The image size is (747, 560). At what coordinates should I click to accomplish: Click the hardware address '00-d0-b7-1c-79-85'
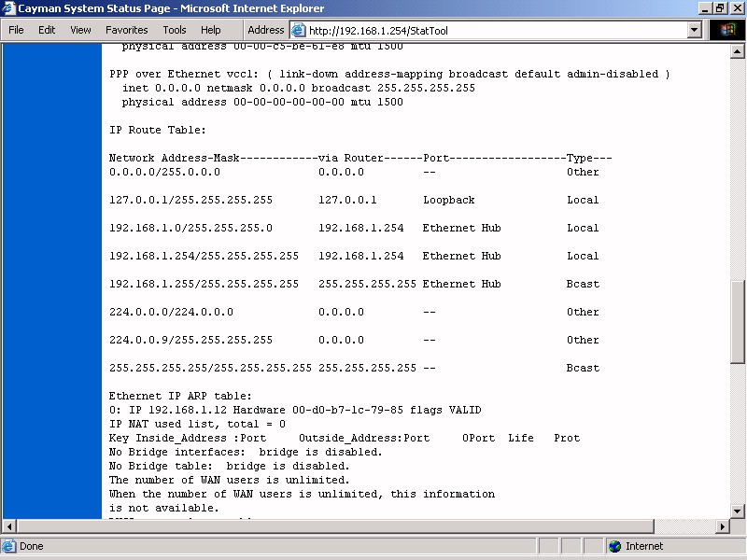[x=347, y=410]
